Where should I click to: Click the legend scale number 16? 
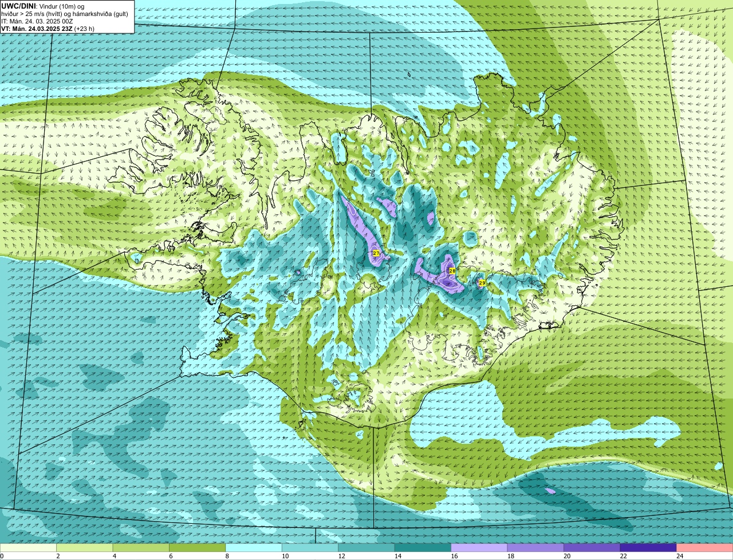[454, 556]
